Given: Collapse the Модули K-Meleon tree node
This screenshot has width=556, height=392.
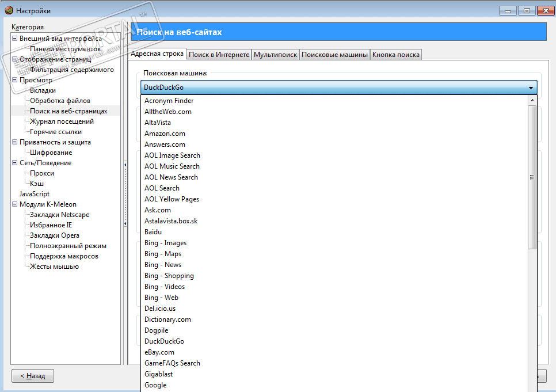Looking at the screenshot, I should pyautogui.click(x=14, y=204).
